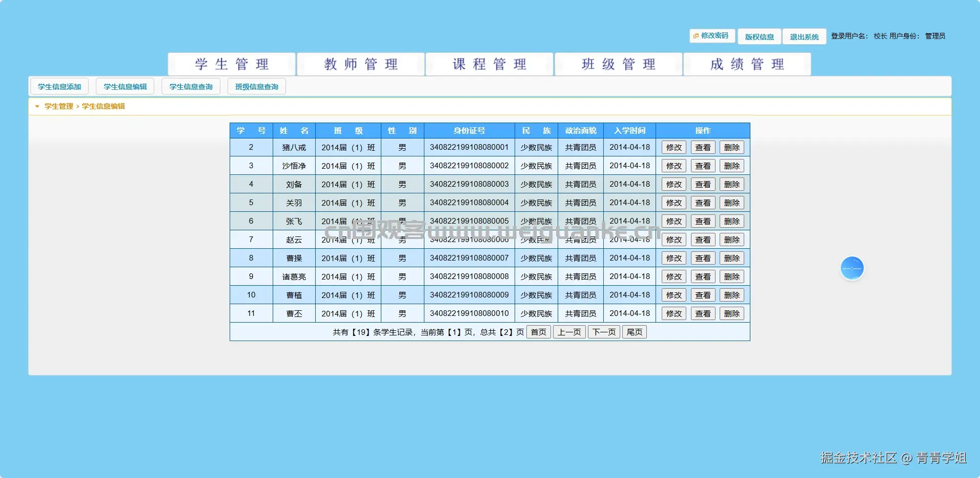The height and width of the screenshot is (478, 980).
Task: Go to the 班级管理 tab
Action: [x=619, y=64]
